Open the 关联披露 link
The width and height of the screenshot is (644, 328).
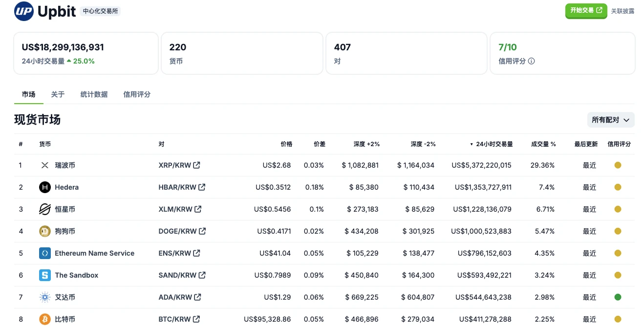pyautogui.click(x=623, y=11)
